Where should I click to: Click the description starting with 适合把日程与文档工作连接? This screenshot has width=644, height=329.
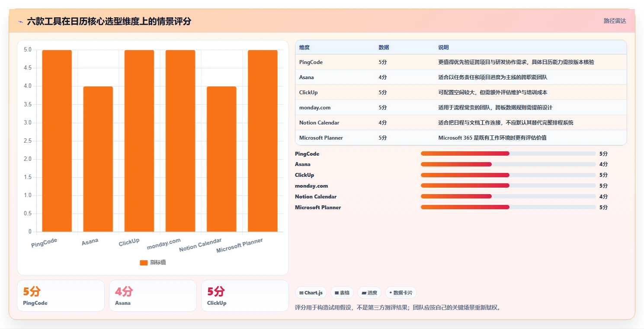(x=506, y=123)
